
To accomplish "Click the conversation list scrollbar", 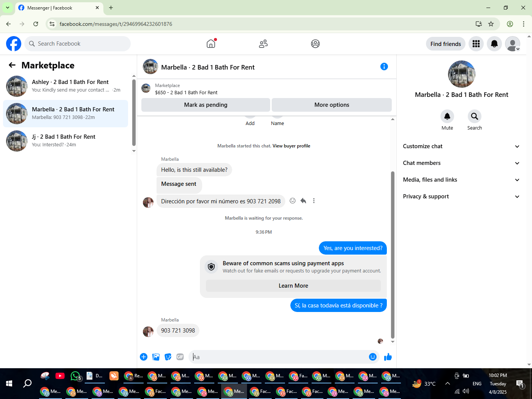I will (134, 112).
